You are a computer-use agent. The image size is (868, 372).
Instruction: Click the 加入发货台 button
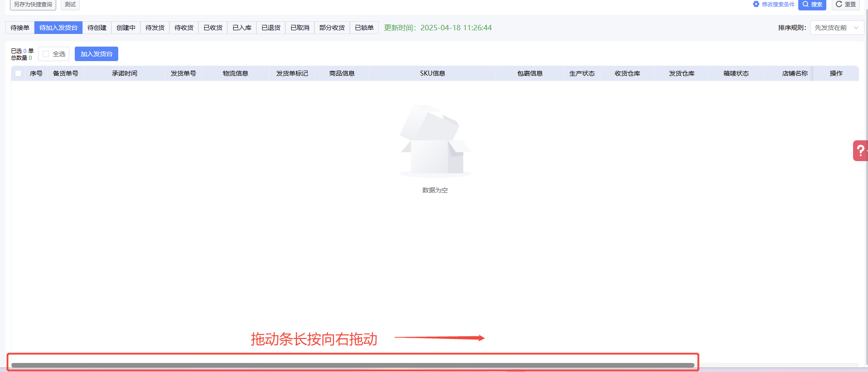coord(96,54)
